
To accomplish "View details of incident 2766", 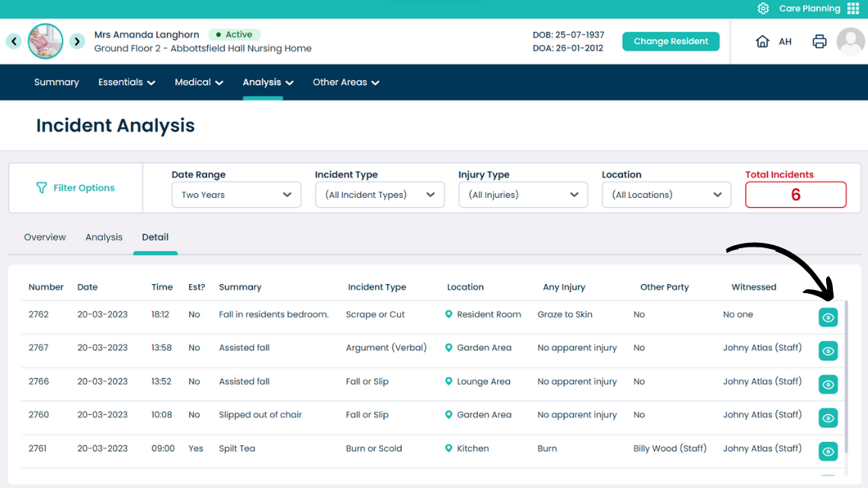I will (x=828, y=384).
